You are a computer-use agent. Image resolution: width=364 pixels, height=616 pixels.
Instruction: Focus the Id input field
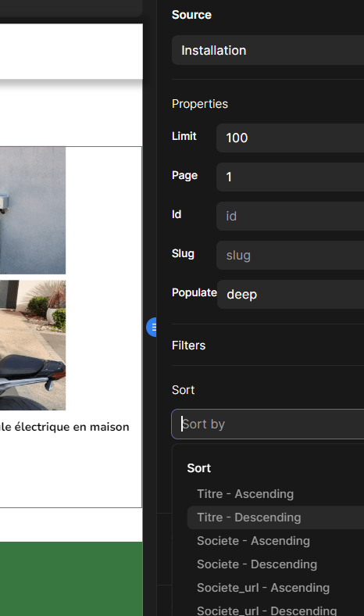tap(290, 216)
